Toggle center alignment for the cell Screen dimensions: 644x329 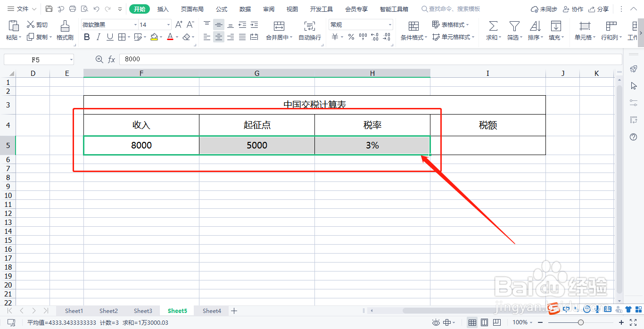[218, 37]
